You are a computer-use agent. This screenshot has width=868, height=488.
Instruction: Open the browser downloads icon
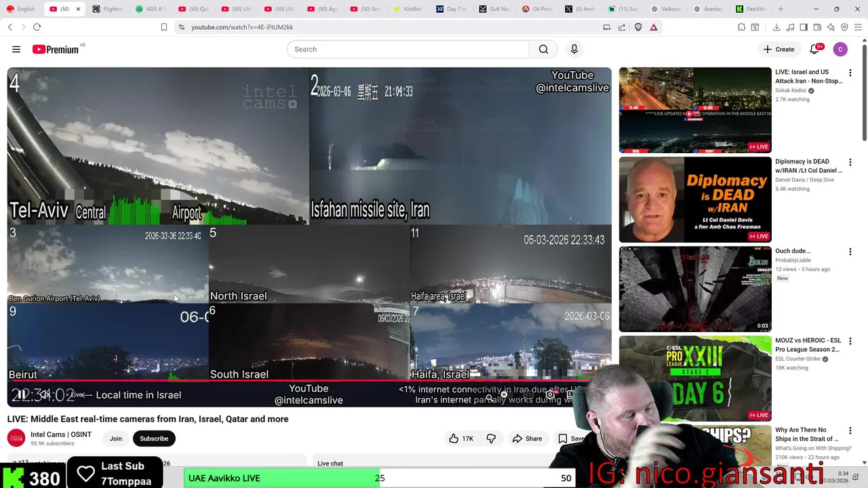(x=776, y=27)
